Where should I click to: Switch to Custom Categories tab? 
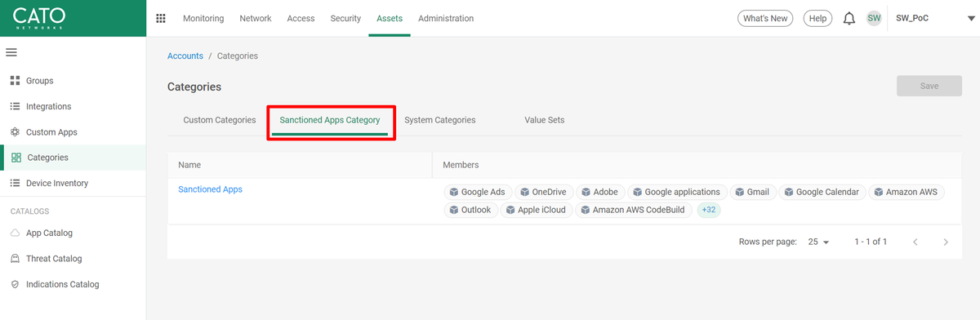point(220,120)
